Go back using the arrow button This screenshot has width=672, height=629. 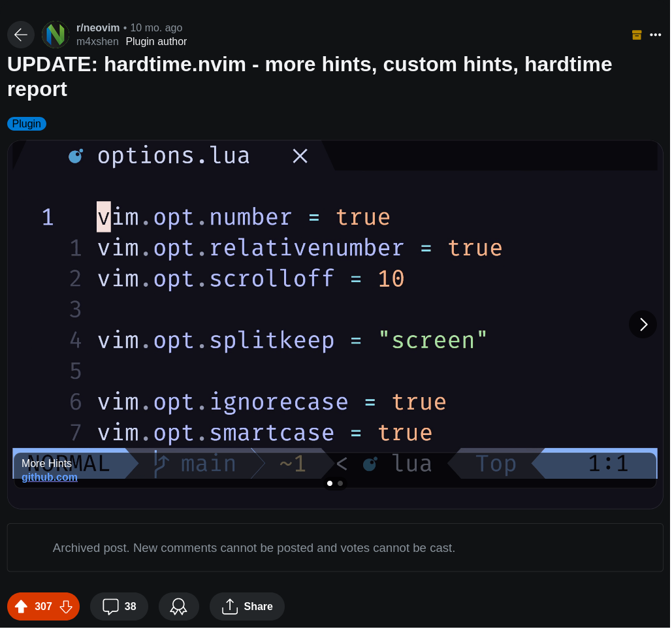click(21, 35)
